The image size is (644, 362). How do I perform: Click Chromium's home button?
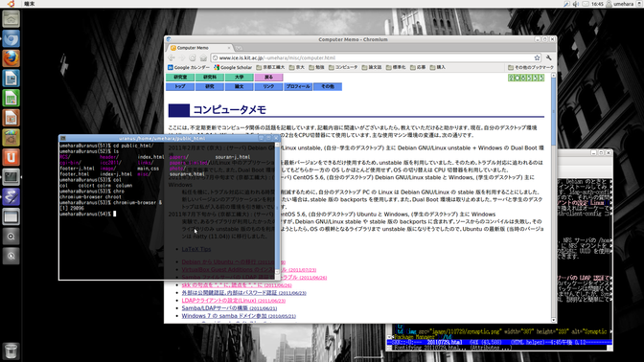point(203,57)
